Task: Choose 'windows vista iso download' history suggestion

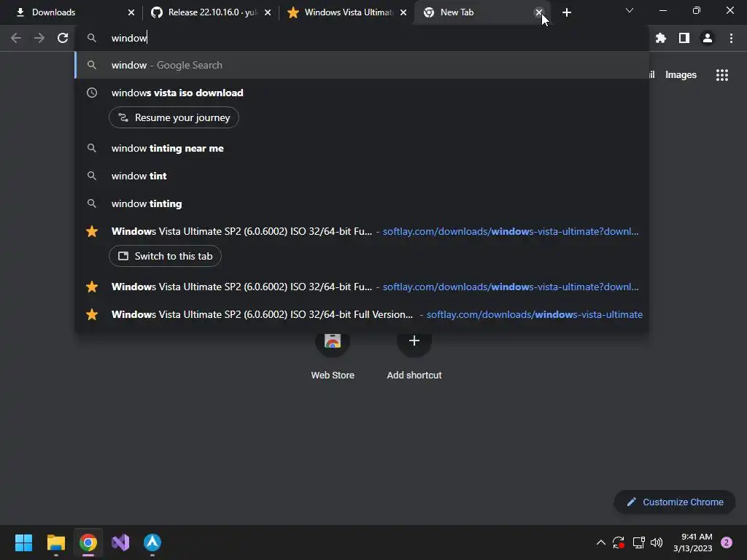Action: coord(362,93)
